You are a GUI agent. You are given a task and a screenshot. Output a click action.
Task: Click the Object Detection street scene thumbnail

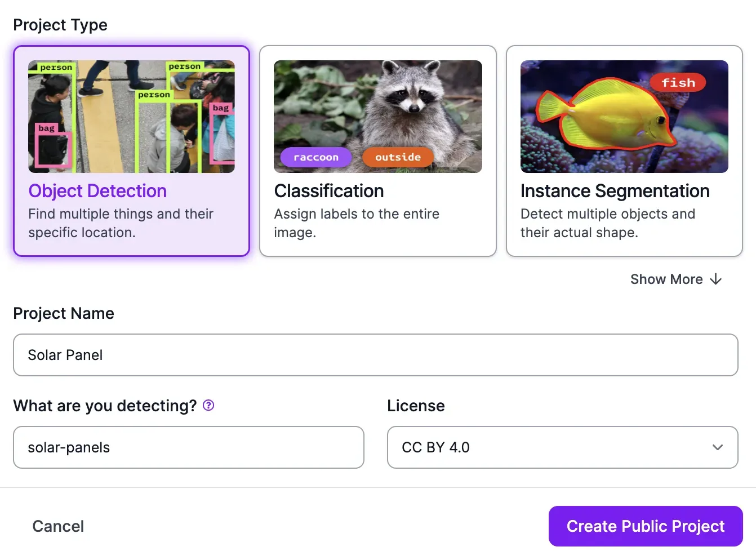coord(131,117)
